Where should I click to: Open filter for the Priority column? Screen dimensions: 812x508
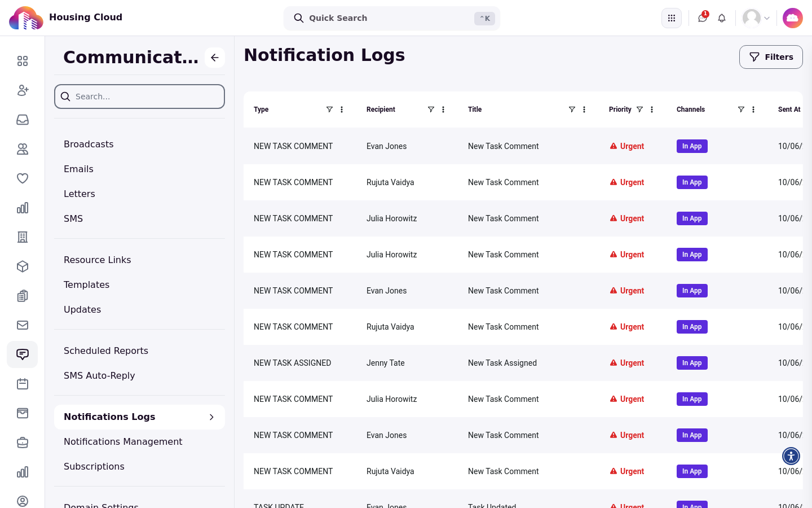pos(639,110)
